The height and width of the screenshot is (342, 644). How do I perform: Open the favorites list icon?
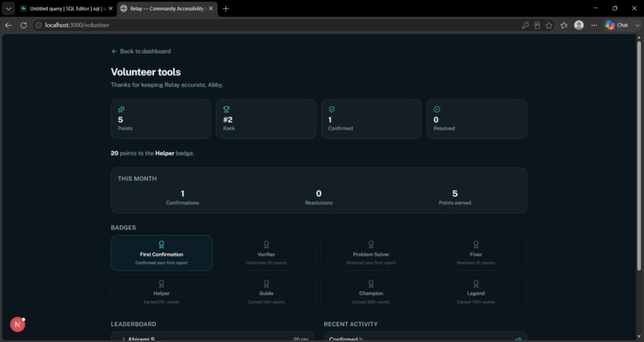pyautogui.click(x=564, y=25)
